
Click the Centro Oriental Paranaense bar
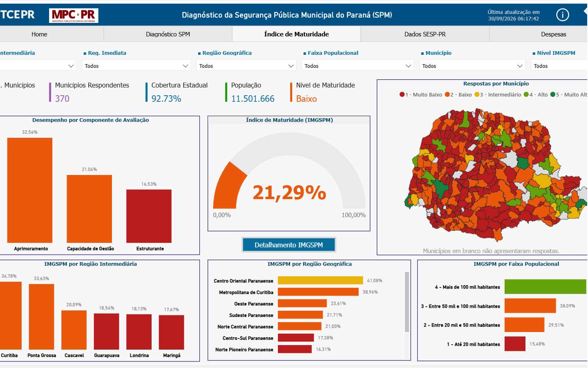click(x=320, y=280)
